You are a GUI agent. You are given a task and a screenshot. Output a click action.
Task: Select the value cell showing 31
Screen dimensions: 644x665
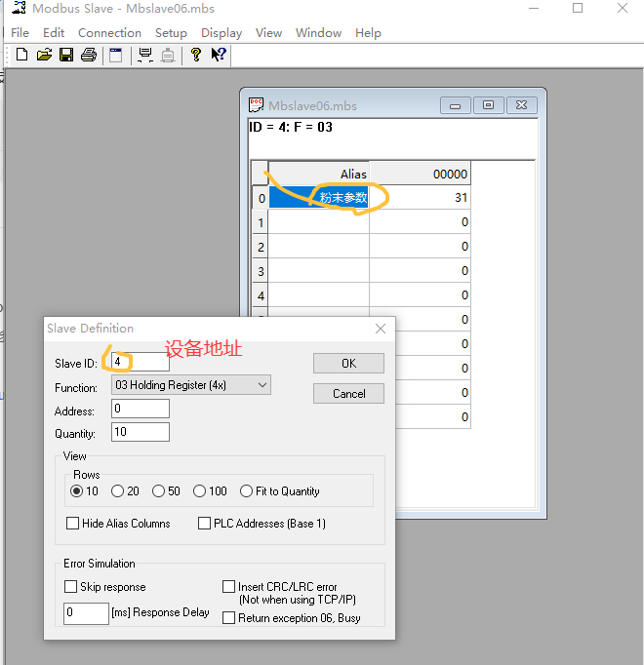pos(420,198)
